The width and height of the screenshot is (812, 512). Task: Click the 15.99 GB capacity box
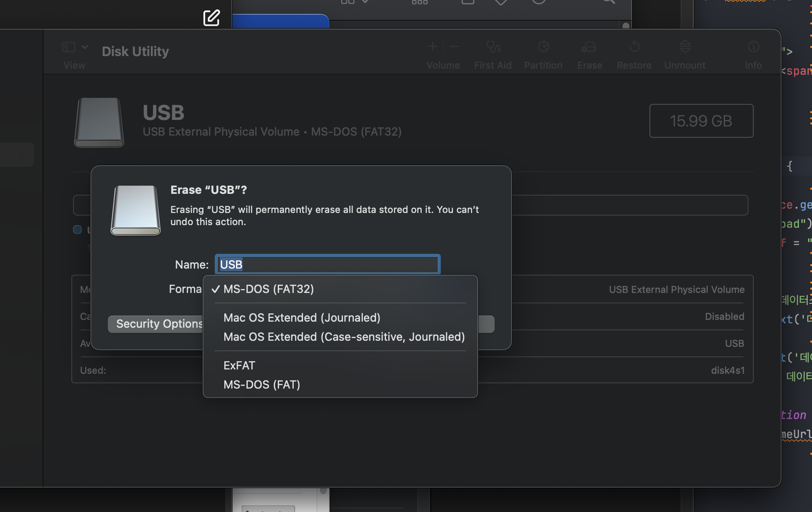[701, 121]
